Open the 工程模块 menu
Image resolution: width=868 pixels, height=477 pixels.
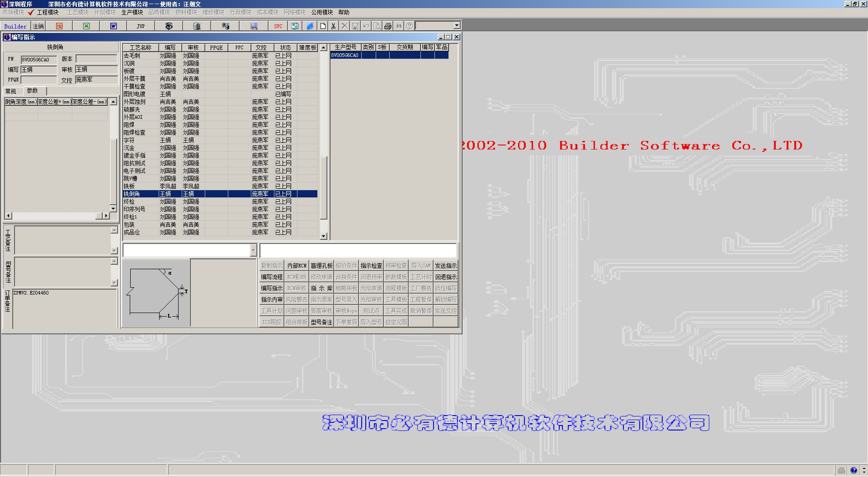pos(47,12)
